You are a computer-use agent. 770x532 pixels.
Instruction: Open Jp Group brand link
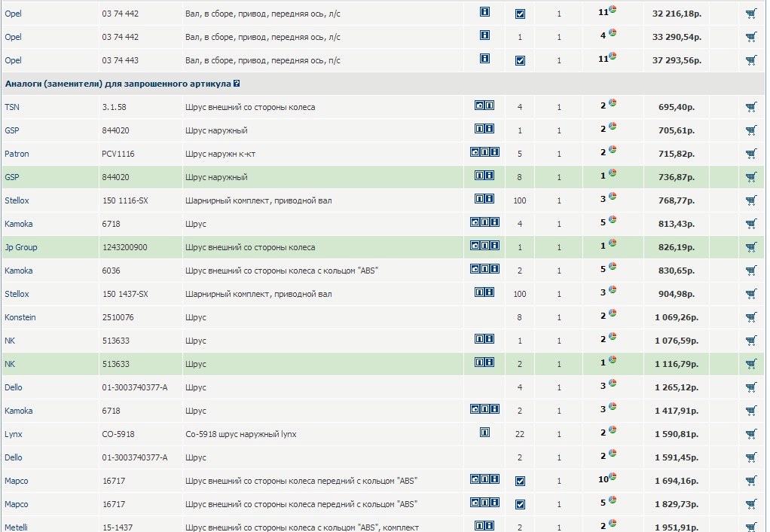(x=20, y=247)
